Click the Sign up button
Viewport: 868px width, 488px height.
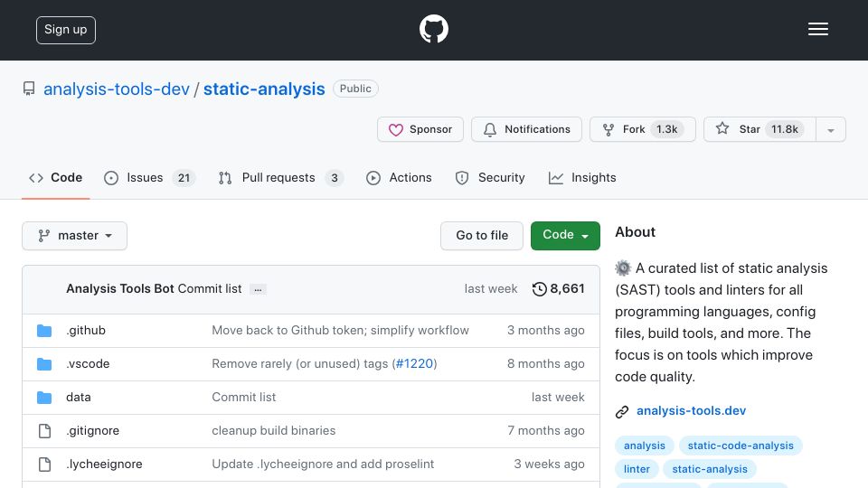[66, 30]
